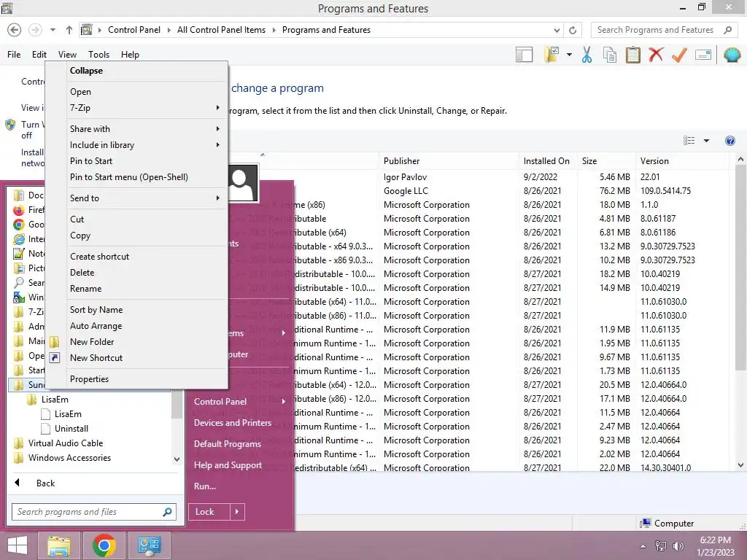Open the Edit menu
Viewport: 747px width, 560px height.
39,55
